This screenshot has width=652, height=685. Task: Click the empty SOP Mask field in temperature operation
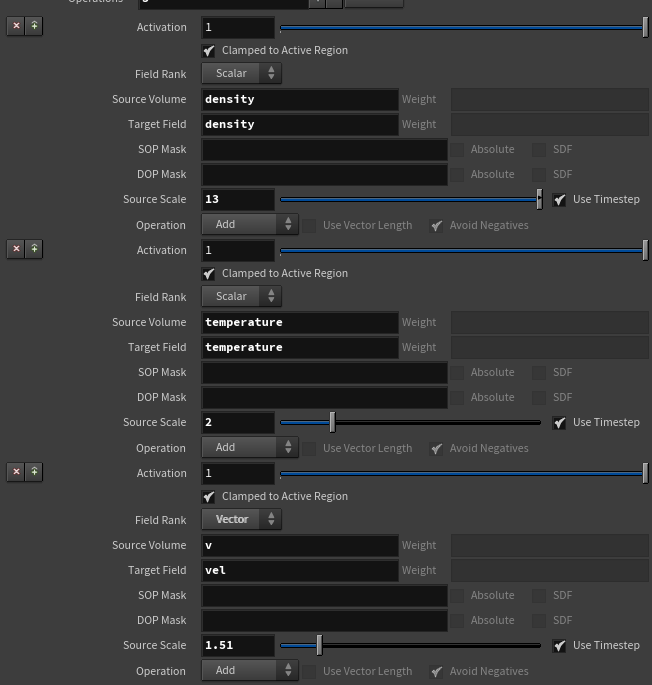tap(324, 373)
